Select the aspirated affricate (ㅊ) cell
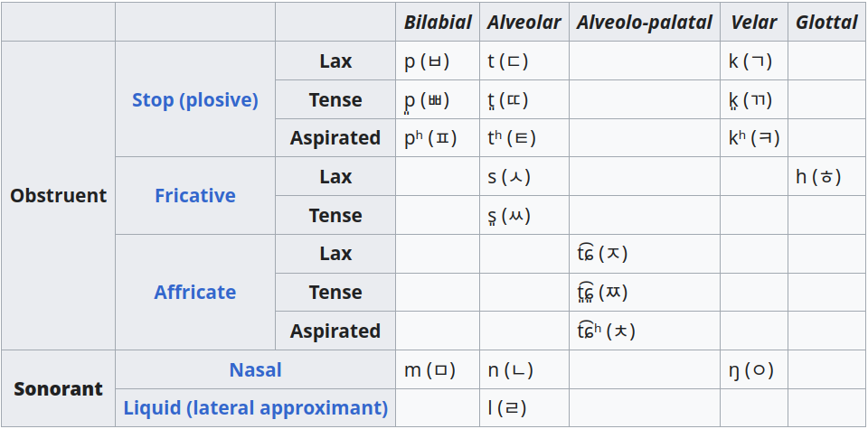This screenshot has height=429, width=868. [645, 331]
